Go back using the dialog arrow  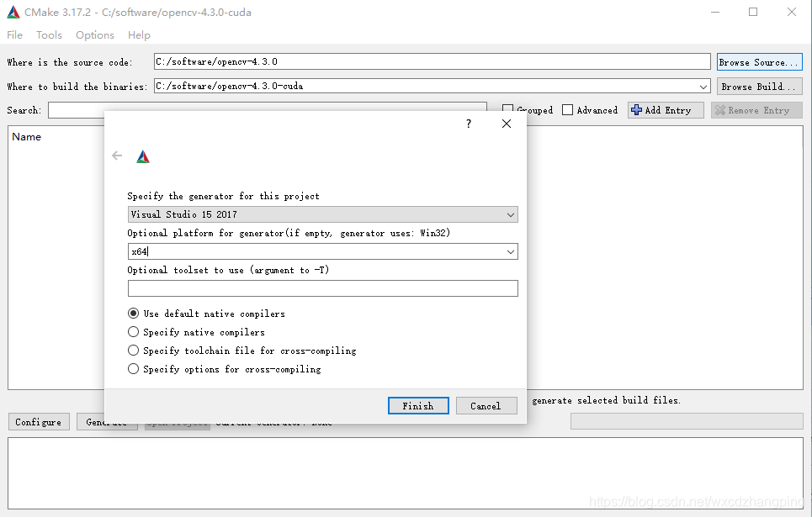pos(117,156)
